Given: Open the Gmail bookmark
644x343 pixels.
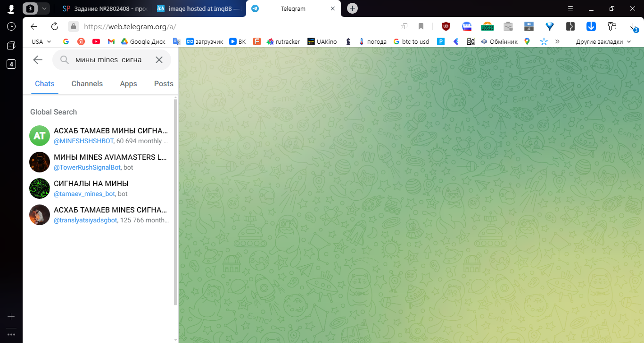Looking at the screenshot, I should tap(111, 41).
